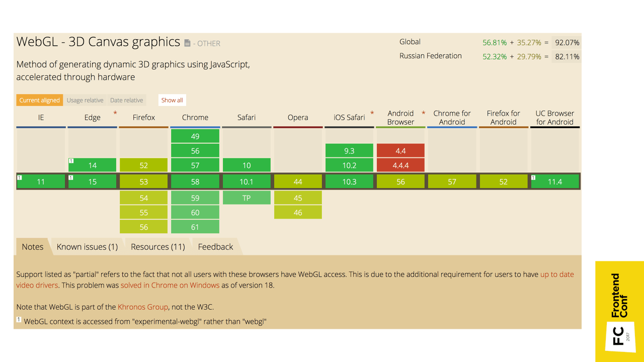Select the Safari TP cell
This screenshot has height=362, width=644.
tap(247, 198)
